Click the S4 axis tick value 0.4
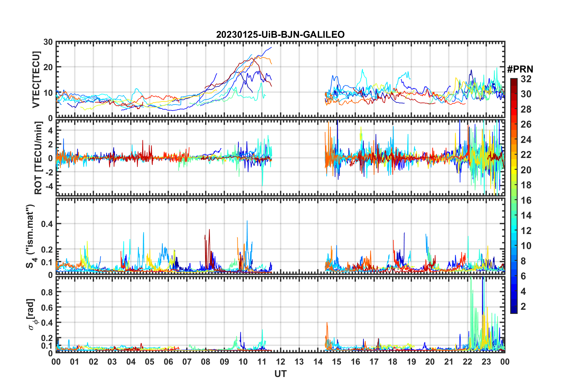The width and height of the screenshot is (561, 392). coord(47,224)
